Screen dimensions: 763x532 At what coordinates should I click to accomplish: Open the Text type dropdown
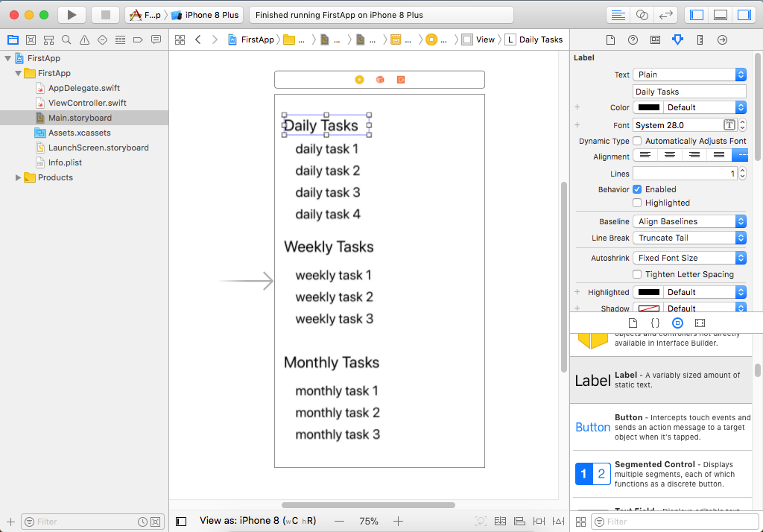click(689, 75)
